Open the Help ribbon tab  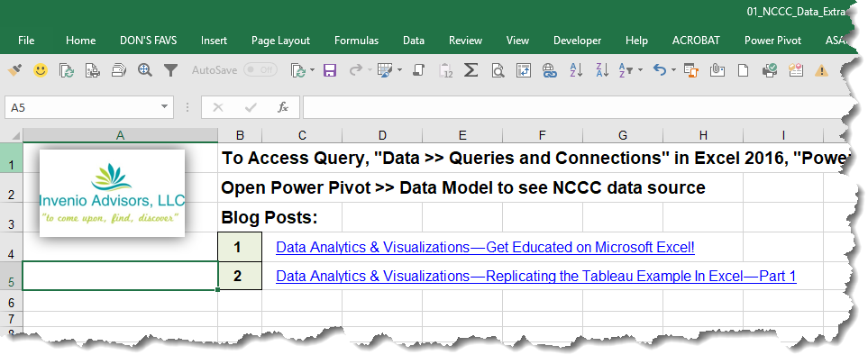click(636, 41)
